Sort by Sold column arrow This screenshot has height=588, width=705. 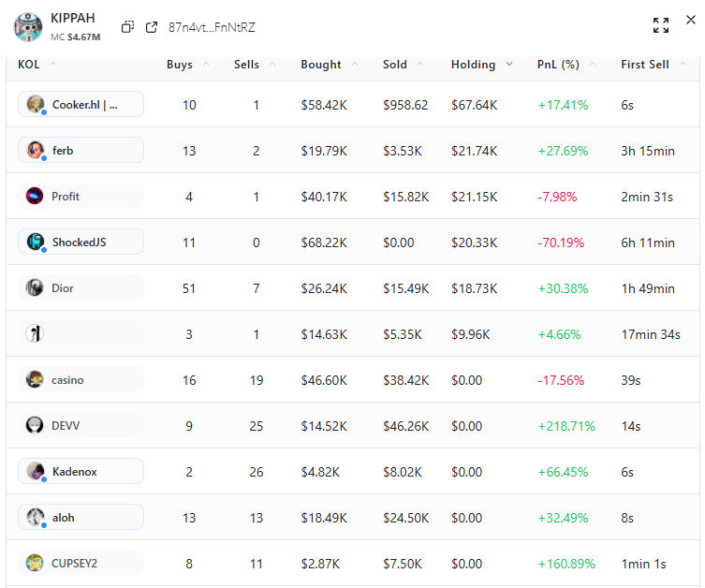click(420, 65)
